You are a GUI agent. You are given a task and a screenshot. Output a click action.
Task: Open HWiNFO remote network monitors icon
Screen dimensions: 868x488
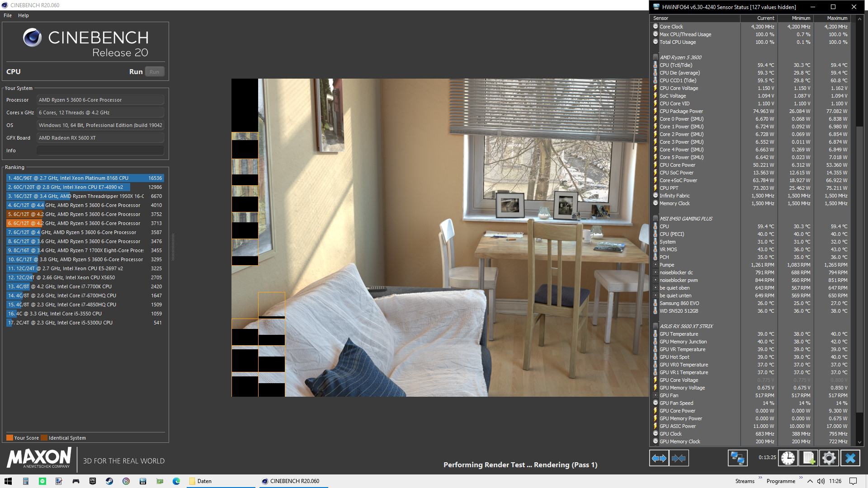[737, 458]
